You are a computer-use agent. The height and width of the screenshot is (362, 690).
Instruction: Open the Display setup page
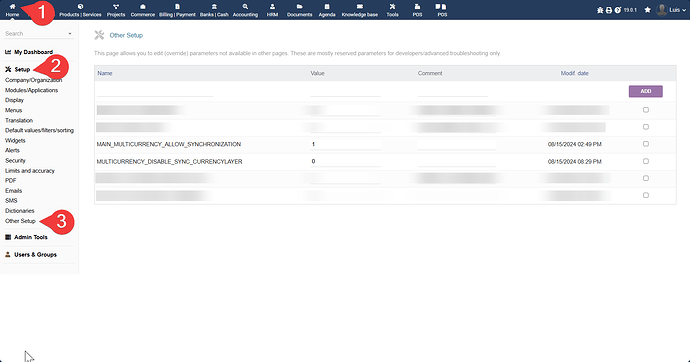15,100
